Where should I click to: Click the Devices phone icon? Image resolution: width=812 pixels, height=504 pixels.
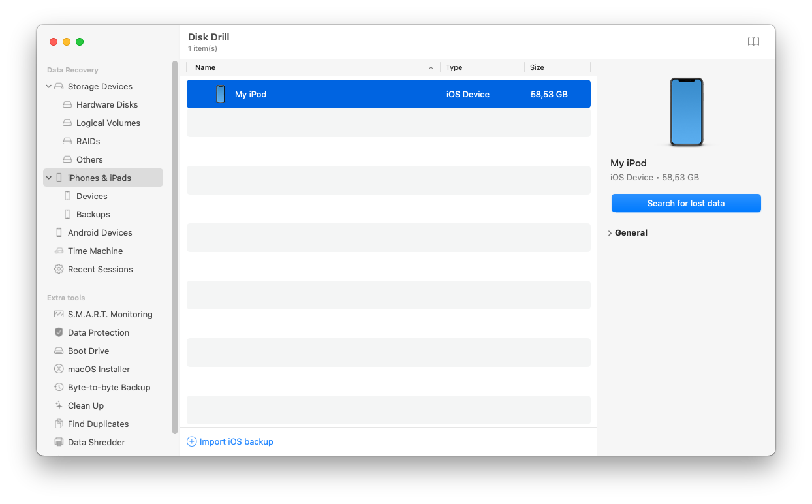67,196
